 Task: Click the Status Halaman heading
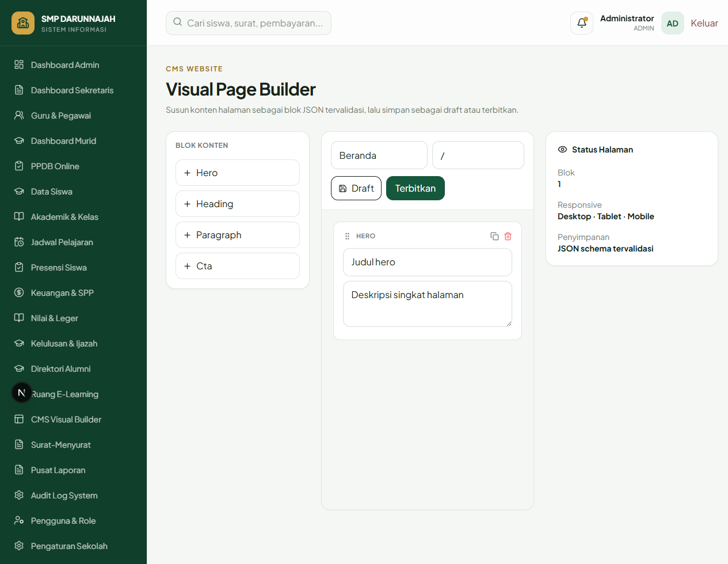tap(603, 150)
